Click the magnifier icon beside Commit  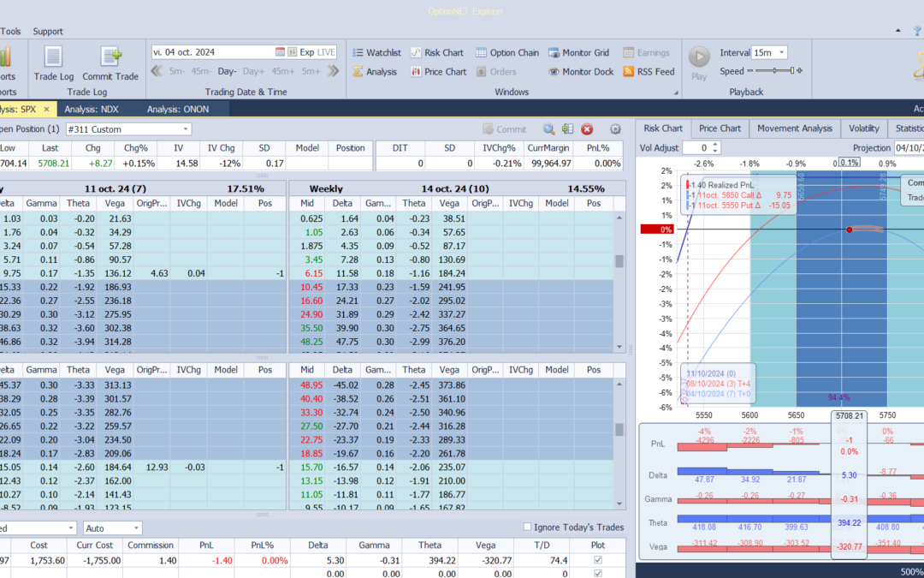548,129
